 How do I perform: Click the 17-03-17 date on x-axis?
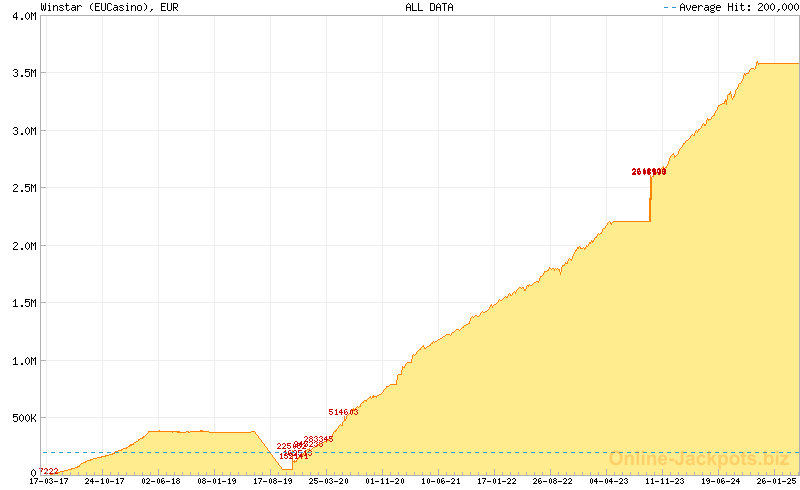point(48,481)
